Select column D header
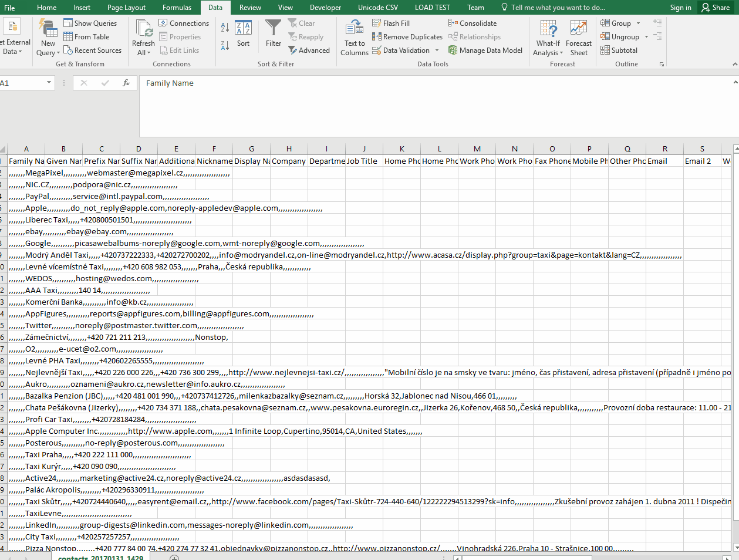 click(139, 149)
